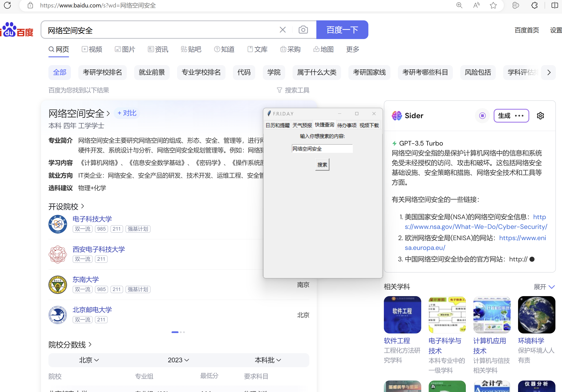562x392 pixels.
Task: Switch to 日历和提醒 tab in F.R.I.D.A.Y
Action: pos(277,125)
